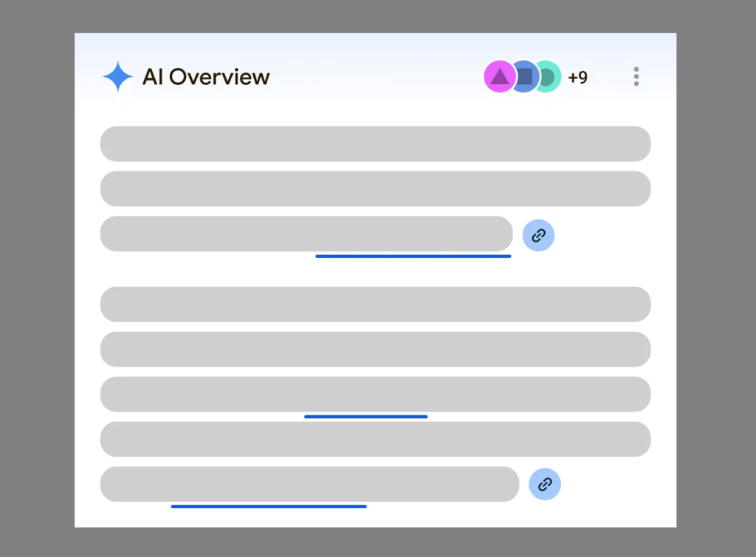
Task: Click the pink triangle source avatar
Action: click(500, 77)
